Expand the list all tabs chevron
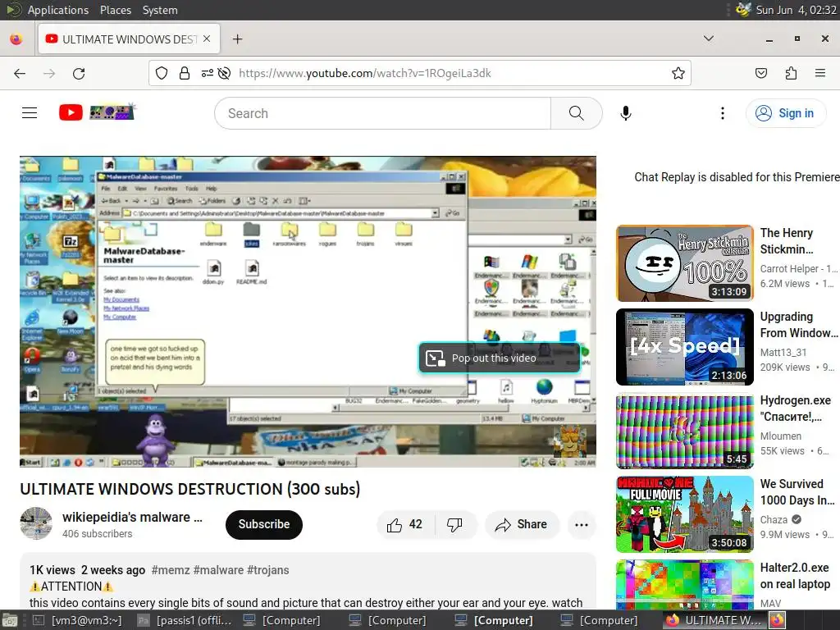The image size is (840, 630). pyautogui.click(x=708, y=39)
